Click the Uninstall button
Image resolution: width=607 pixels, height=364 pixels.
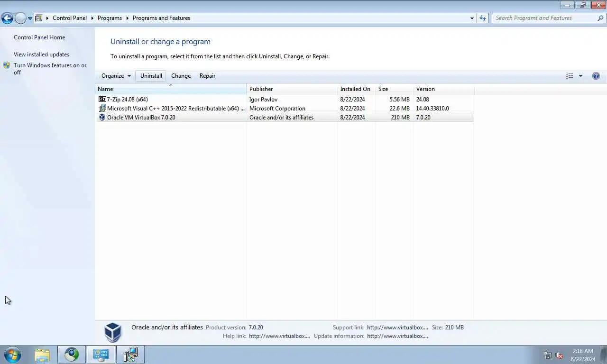(x=151, y=76)
